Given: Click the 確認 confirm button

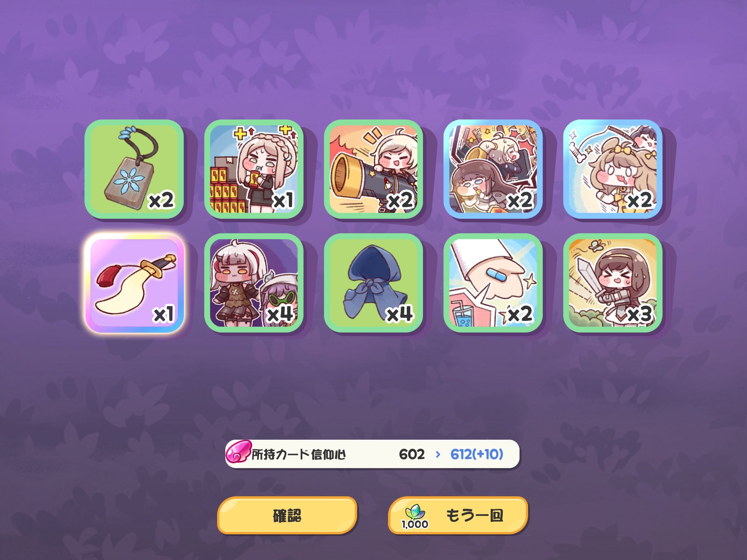Looking at the screenshot, I should pos(287,515).
